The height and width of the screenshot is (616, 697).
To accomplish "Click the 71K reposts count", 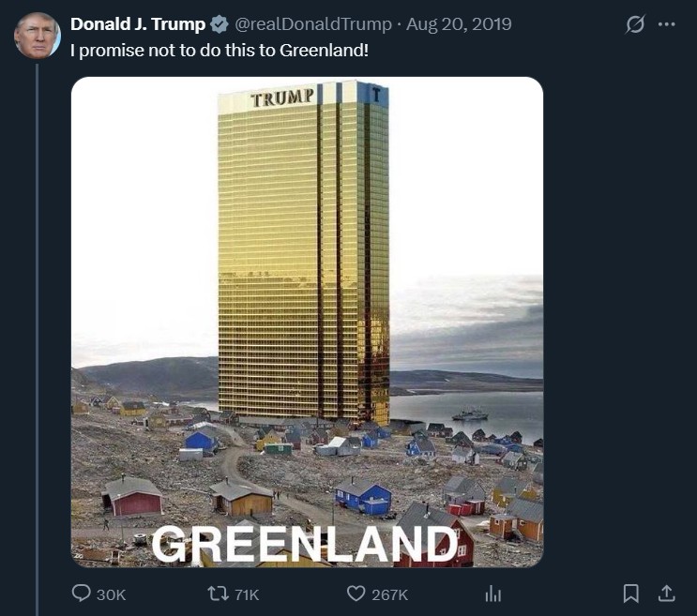I will tap(247, 594).
